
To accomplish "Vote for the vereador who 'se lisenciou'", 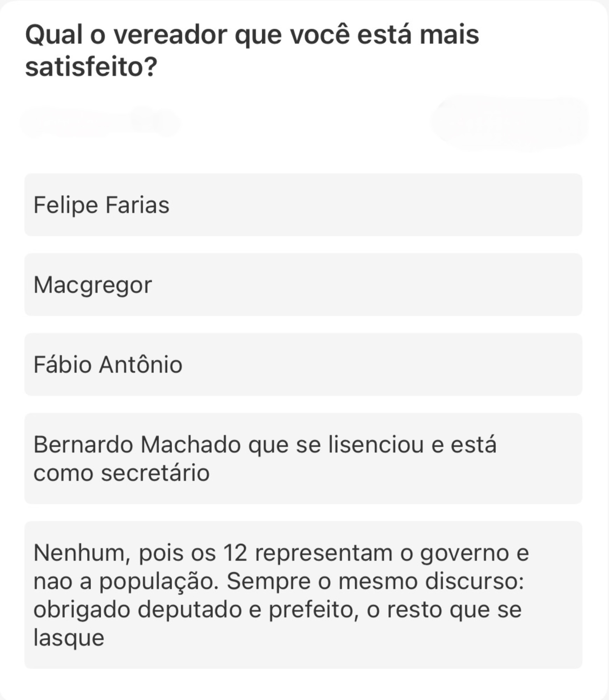I will pos(303,458).
